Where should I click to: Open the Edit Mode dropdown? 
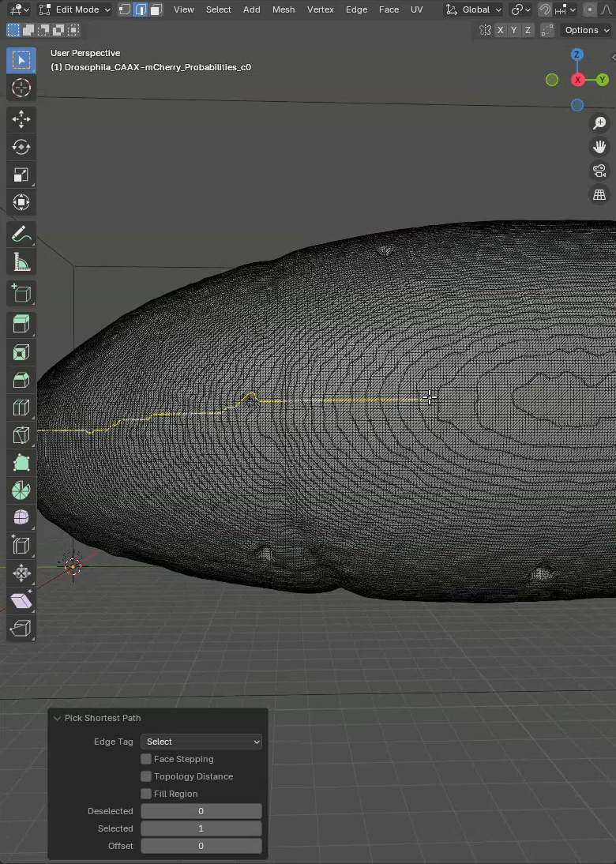pyautogui.click(x=76, y=9)
